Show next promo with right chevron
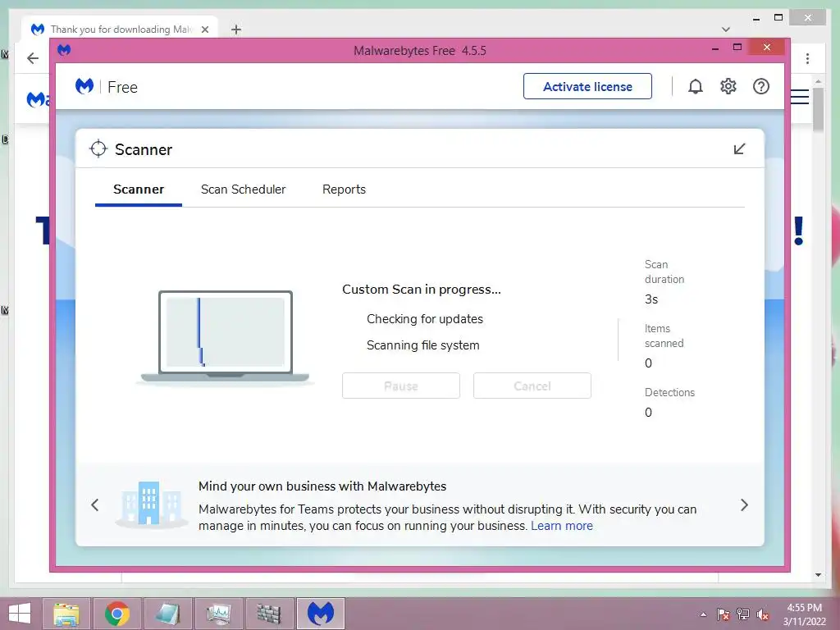The image size is (840, 630). point(744,504)
